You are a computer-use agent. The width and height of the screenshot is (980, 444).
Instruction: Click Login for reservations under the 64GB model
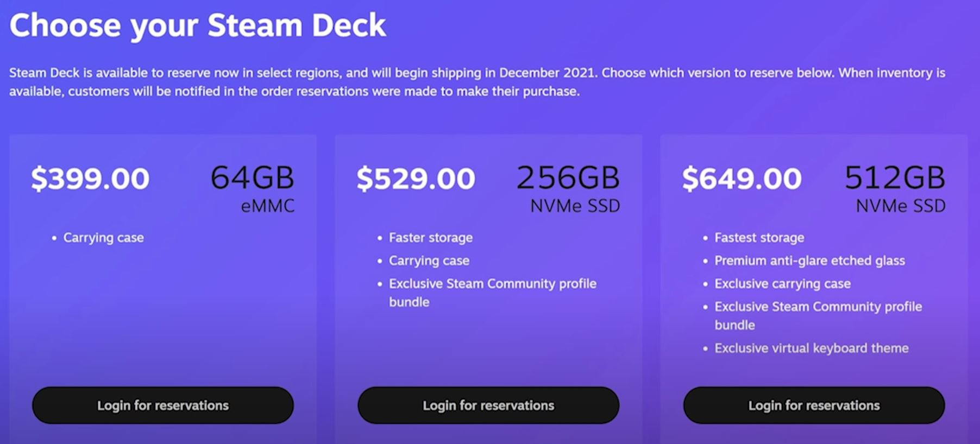tap(163, 405)
